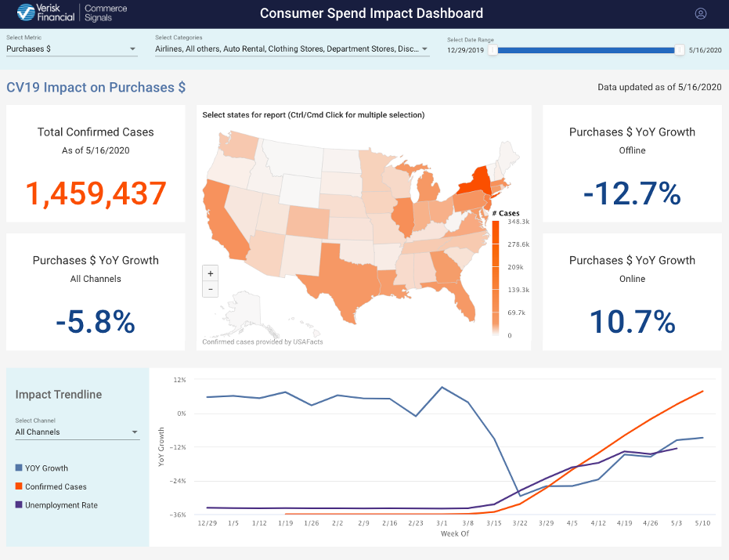This screenshot has width=729, height=560.
Task: Click the date range slider end handle
Action: pos(679,50)
